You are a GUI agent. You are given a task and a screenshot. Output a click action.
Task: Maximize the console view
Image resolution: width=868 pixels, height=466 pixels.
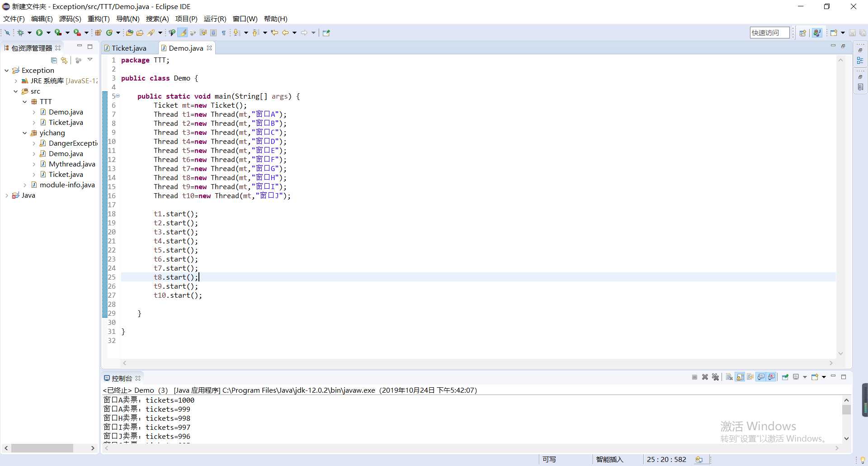click(844, 377)
